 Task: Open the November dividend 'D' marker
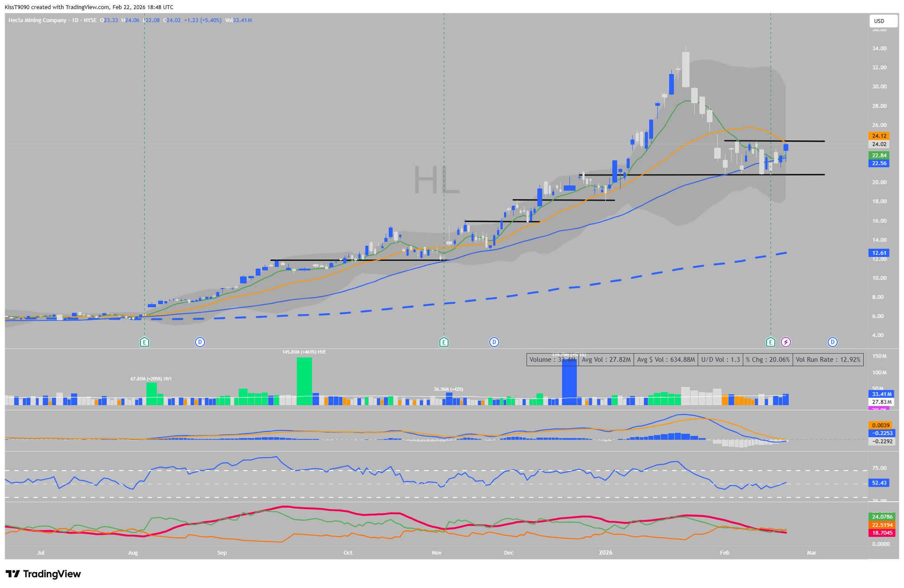click(494, 342)
